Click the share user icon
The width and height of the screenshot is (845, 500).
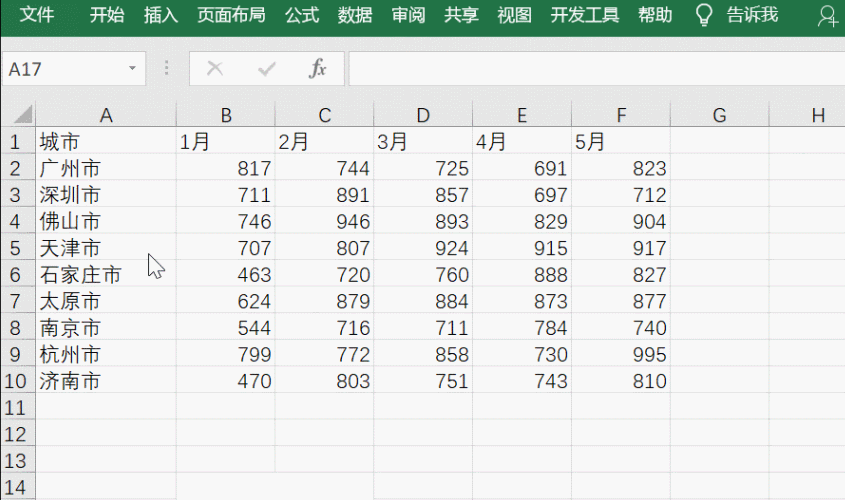pos(828,16)
